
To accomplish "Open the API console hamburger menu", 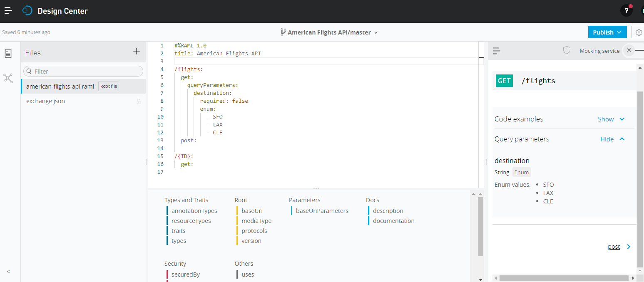I will 496,51.
